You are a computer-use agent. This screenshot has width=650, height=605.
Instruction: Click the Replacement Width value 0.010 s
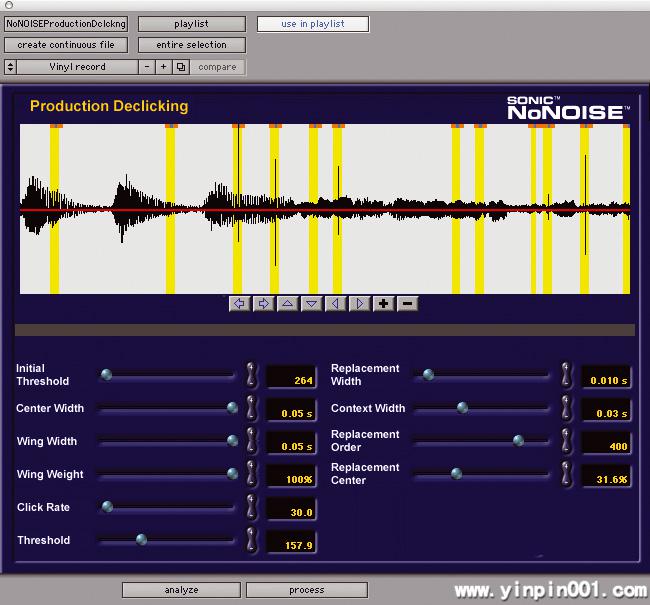[606, 377]
